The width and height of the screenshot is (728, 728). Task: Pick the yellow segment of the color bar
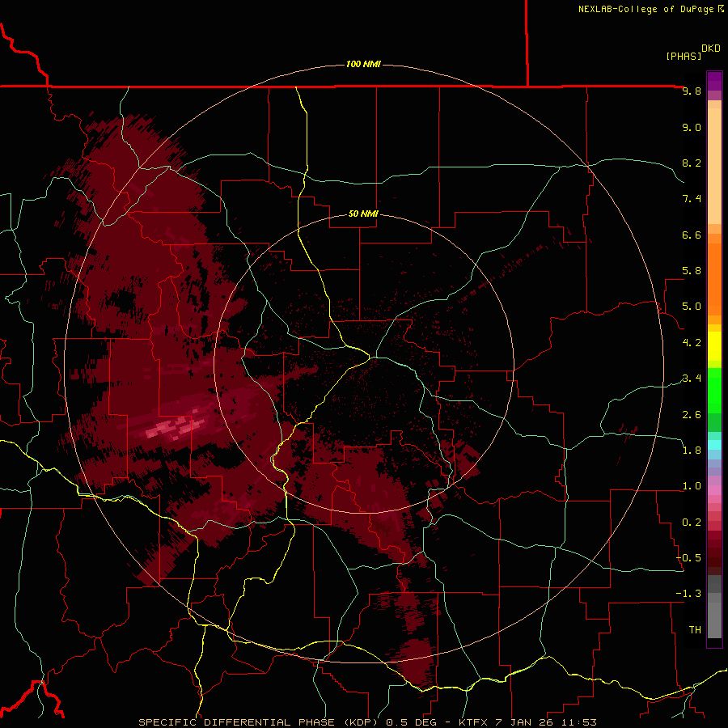pos(714,346)
